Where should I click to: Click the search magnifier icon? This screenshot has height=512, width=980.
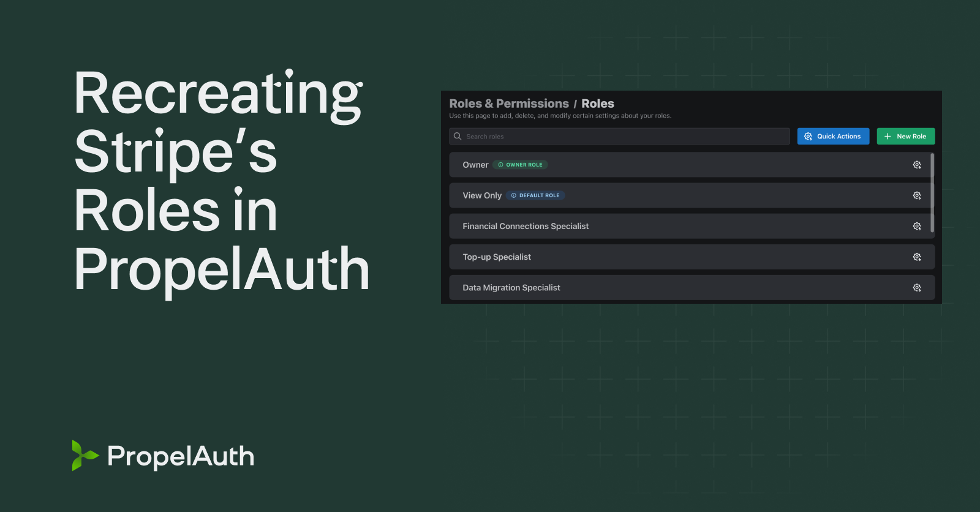click(x=458, y=136)
